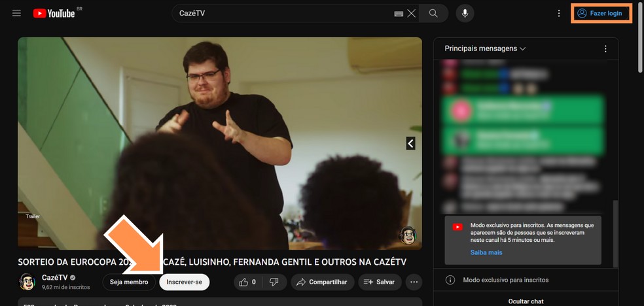This screenshot has height=306, width=644.
Task: Run search with magnifier button
Action: tap(433, 13)
